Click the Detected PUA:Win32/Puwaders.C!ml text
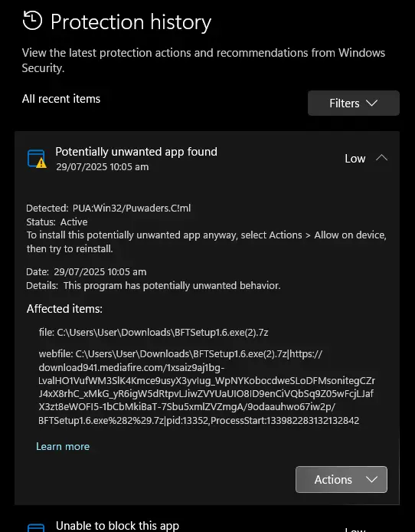Screen dimensions: 415x532 (109, 208)
